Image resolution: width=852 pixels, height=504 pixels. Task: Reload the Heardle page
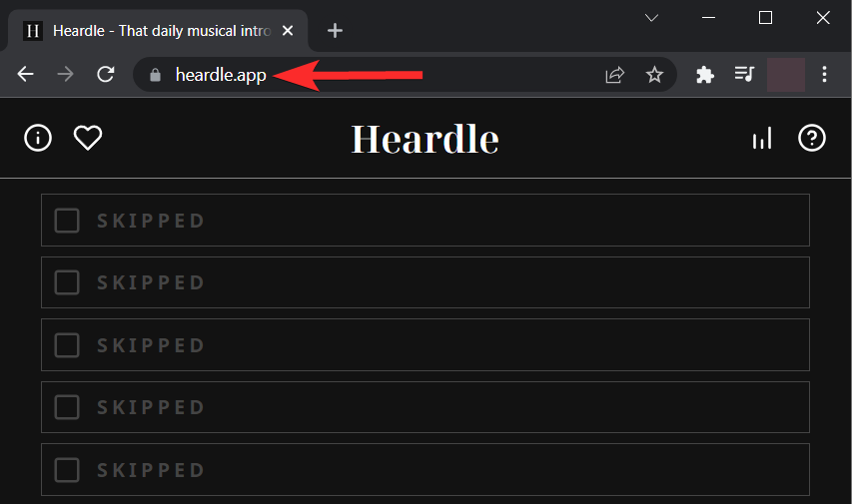click(105, 75)
